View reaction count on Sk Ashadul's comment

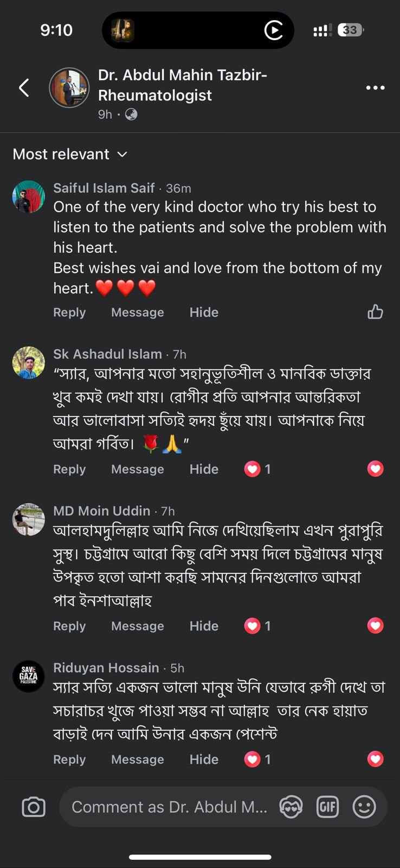258,469
